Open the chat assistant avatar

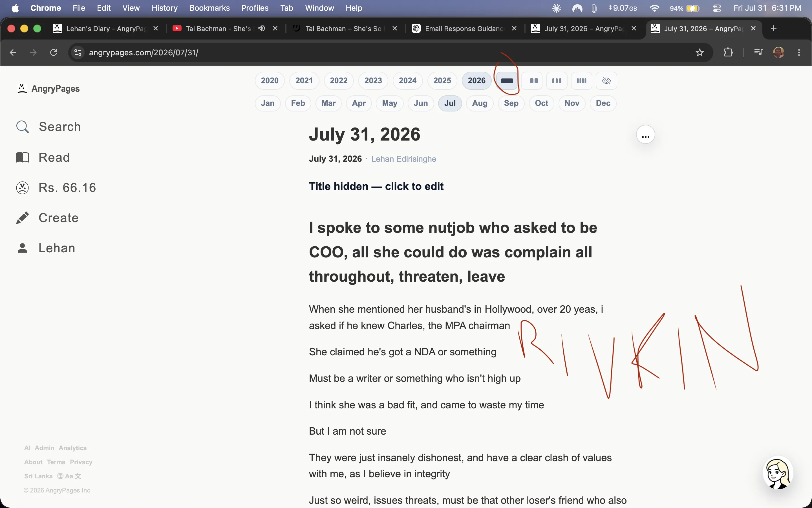(x=778, y=473)
